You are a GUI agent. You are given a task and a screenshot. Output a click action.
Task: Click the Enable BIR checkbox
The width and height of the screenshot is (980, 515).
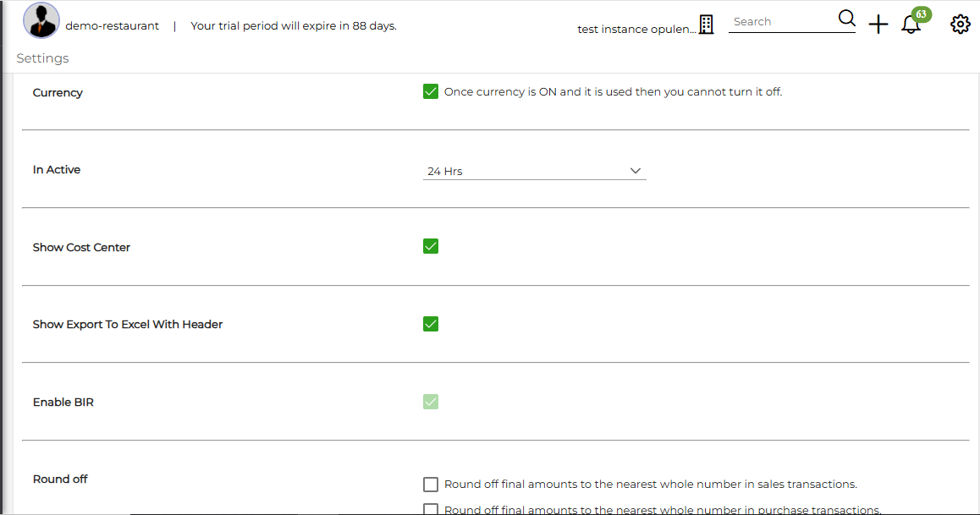[431, 402]
